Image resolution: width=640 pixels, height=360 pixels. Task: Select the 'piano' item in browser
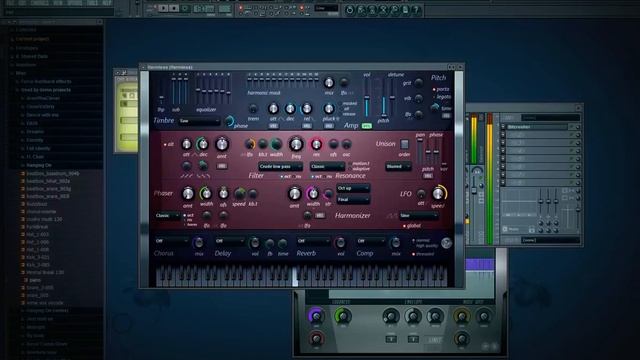[x=35, y=280]
